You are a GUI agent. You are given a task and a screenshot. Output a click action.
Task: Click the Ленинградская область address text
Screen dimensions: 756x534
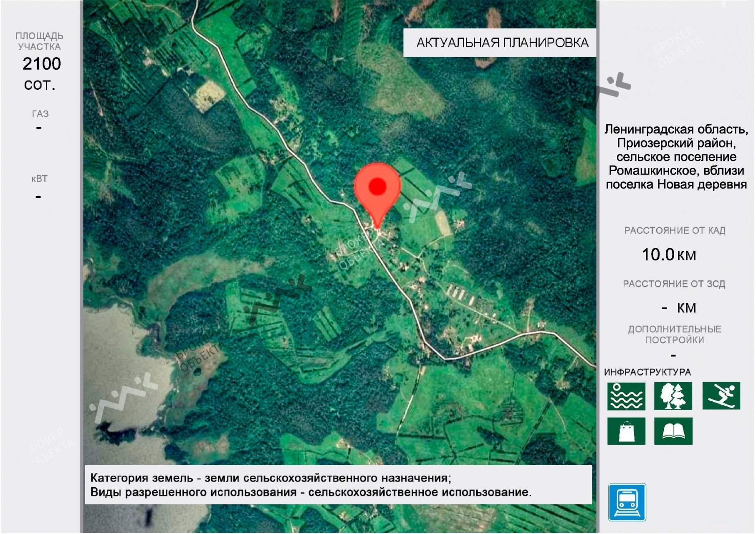[676, 156]
